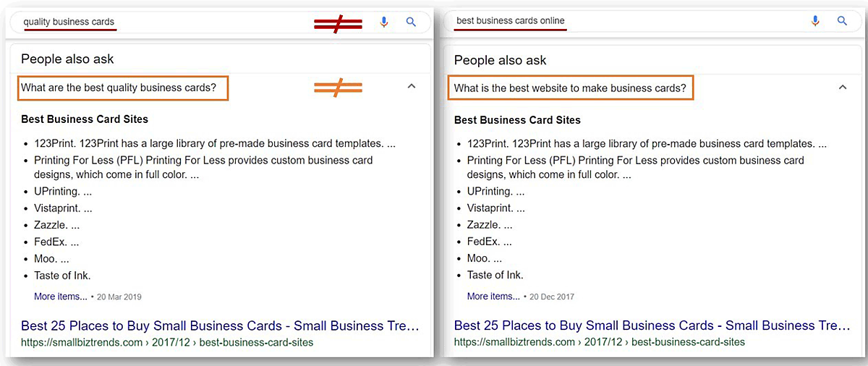Click "What is the best website" question
Image resolution: width=868 pixels, height=366 pixels.
pos(570,88)
